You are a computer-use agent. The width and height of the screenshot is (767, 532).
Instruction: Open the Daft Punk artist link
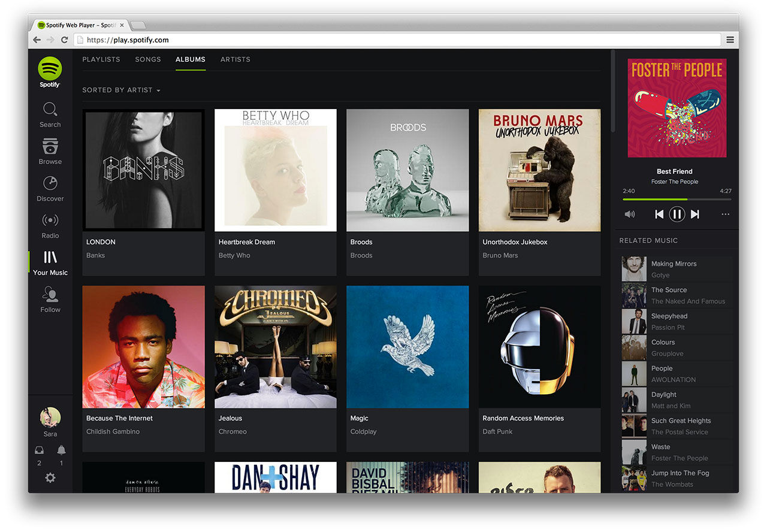pyautogui.click(x=497, y=431)
